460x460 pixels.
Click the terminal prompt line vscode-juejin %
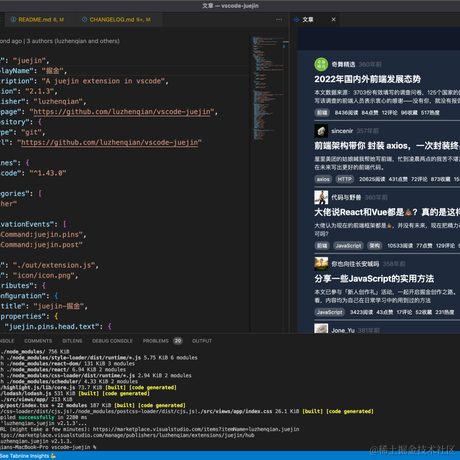pos(48,447)
